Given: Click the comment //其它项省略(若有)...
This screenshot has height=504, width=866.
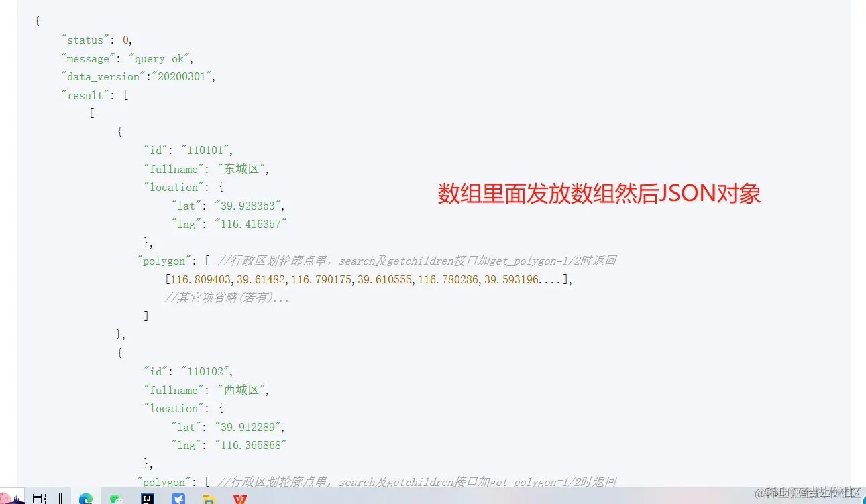Looking at the screenshot, I should (227, 298).
